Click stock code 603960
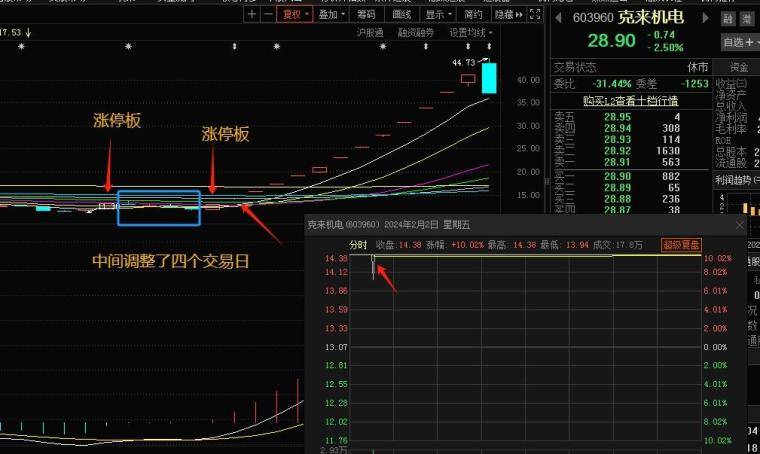 coord(593,18)
